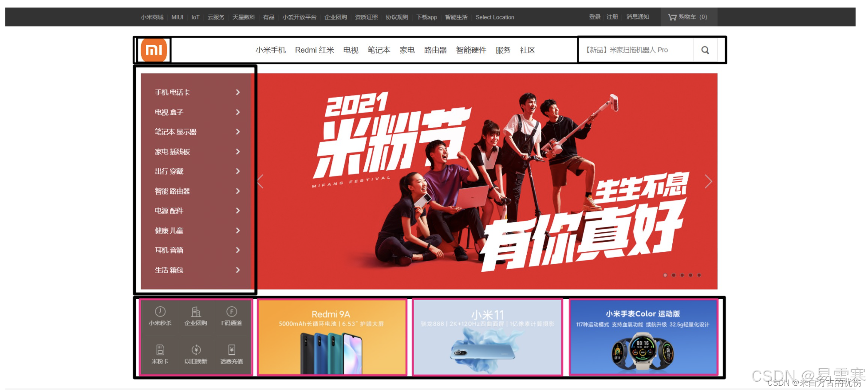This screenshot has height=391, width=868.
Task: Open F码通道 icon tile
Action: tap(232, 317)
